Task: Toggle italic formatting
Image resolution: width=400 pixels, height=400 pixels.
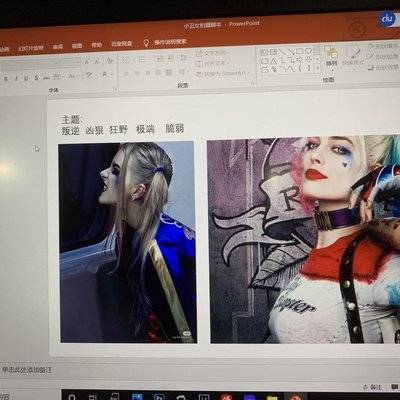Action: pyautogui.click(x=16, y=78)
